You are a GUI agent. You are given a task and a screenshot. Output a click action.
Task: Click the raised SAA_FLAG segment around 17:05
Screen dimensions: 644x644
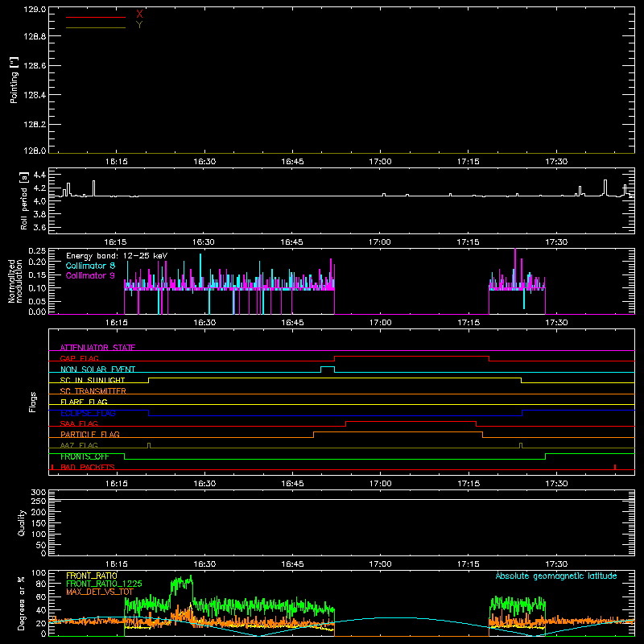(411, 422)
